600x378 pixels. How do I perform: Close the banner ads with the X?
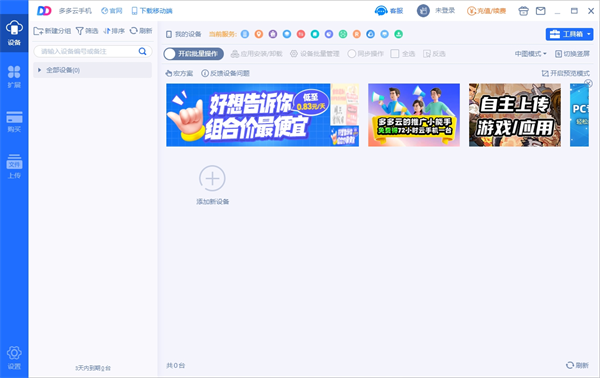[589, 83]
